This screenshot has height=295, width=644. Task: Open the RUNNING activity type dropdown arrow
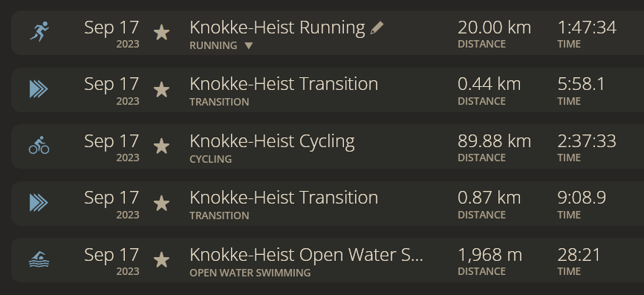249,45
